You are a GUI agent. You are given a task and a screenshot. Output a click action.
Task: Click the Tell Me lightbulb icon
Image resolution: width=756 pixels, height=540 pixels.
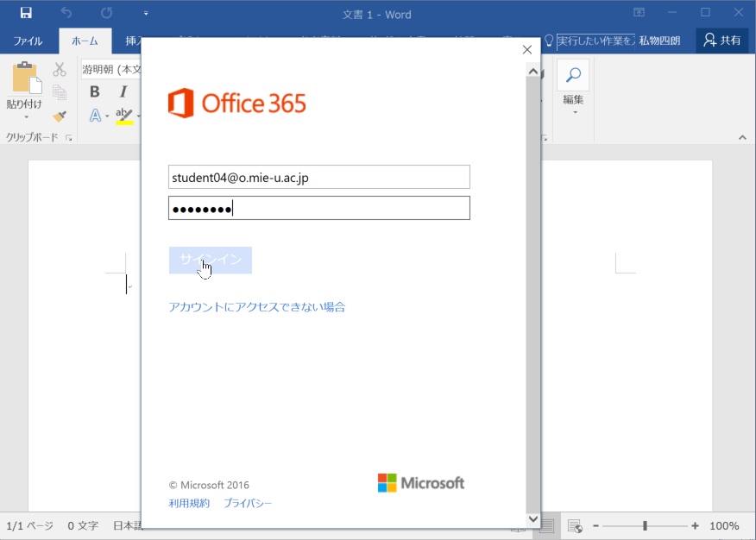click(x=549, y=41)
